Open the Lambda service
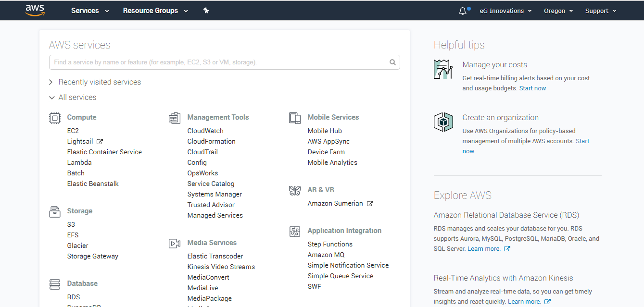The height and width of the screenshot is (307, 644). click(x=79, y=162)
